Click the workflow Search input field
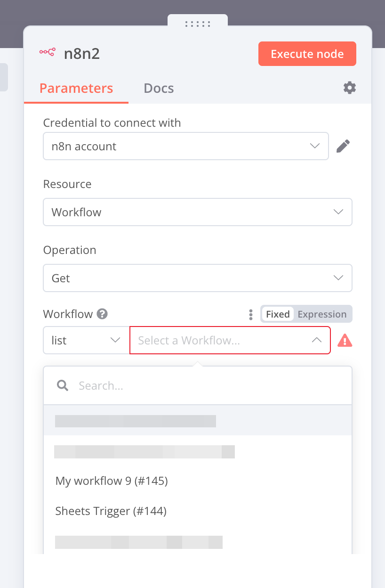 tap(207, 386)
